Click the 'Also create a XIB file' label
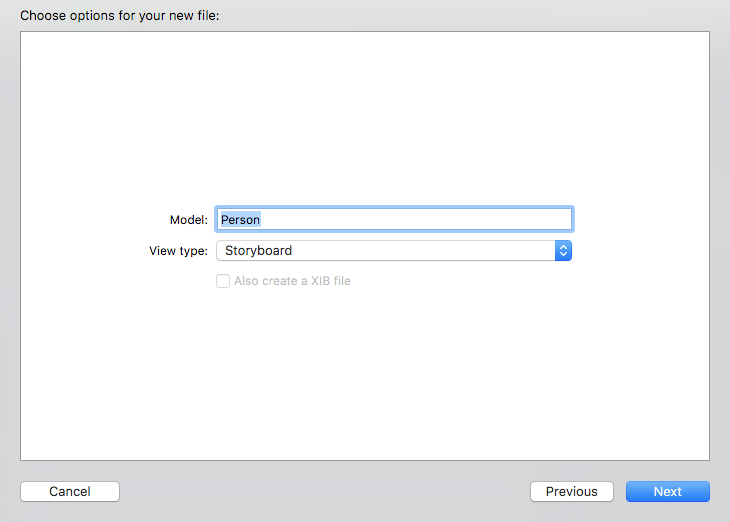Image resolution: width=730 pixels, height=522 pixels. point(292,281)
